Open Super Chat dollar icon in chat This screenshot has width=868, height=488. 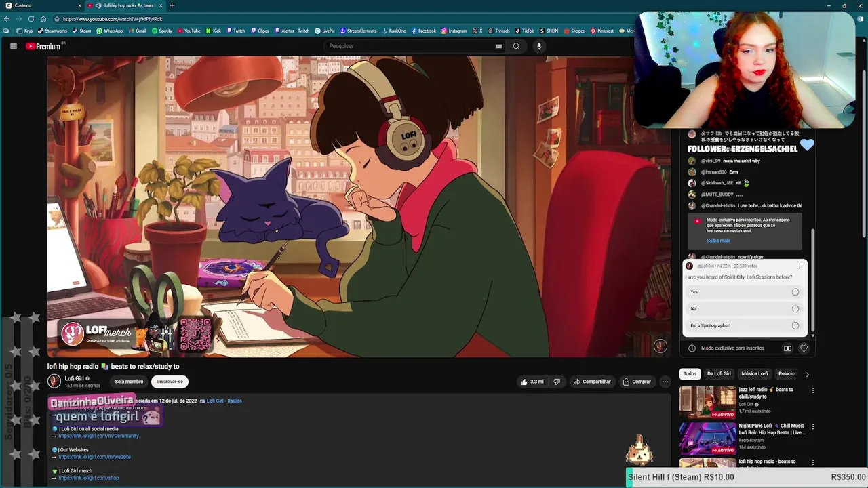pos(787,348)
